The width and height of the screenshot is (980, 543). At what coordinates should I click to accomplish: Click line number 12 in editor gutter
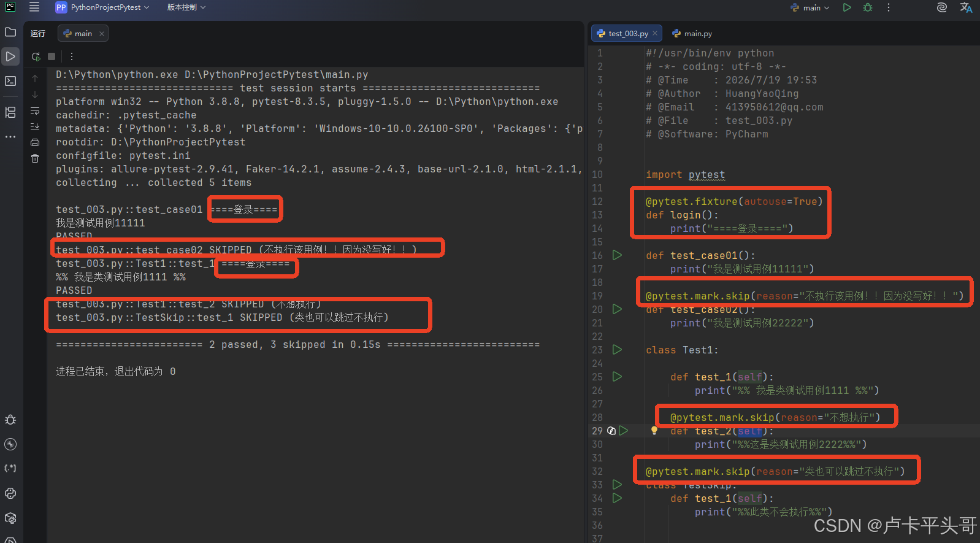[597, 201]
